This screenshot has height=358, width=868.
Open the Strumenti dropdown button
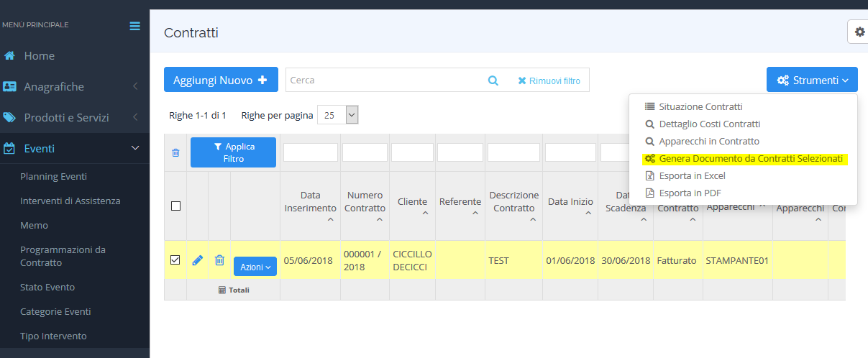pyautogui.click(x=812, y=81)
